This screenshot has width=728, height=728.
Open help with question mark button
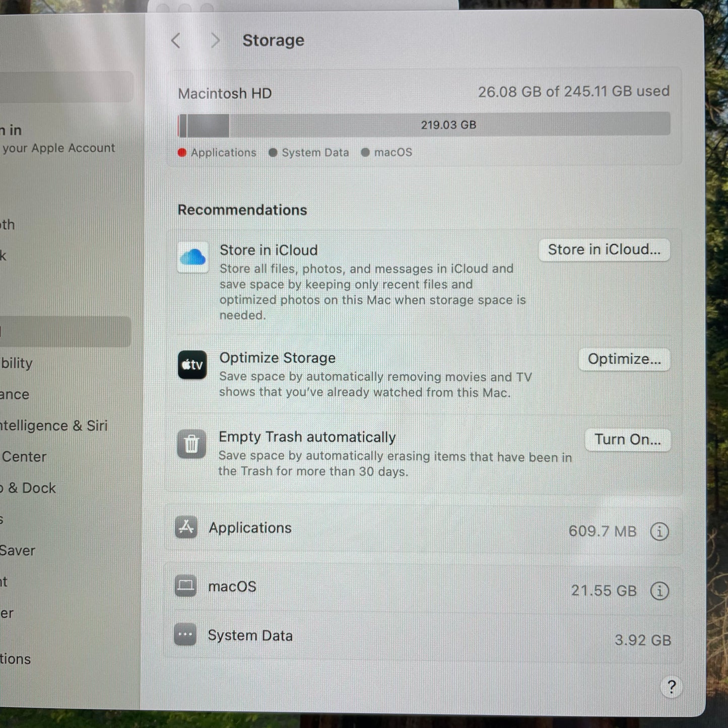671,687
